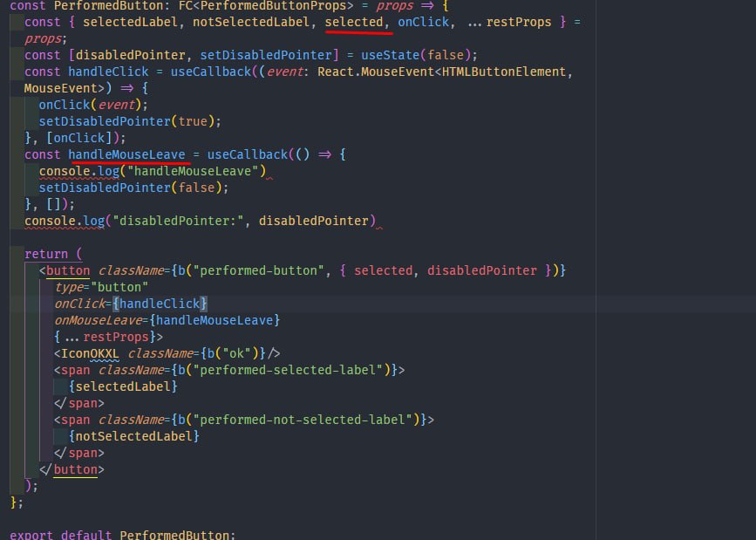Image resolution: width=756 pixels, height=540 pixels.
Task: Click the red-underlined 'selected' in the destructuring
Action: tap(354, 22)
